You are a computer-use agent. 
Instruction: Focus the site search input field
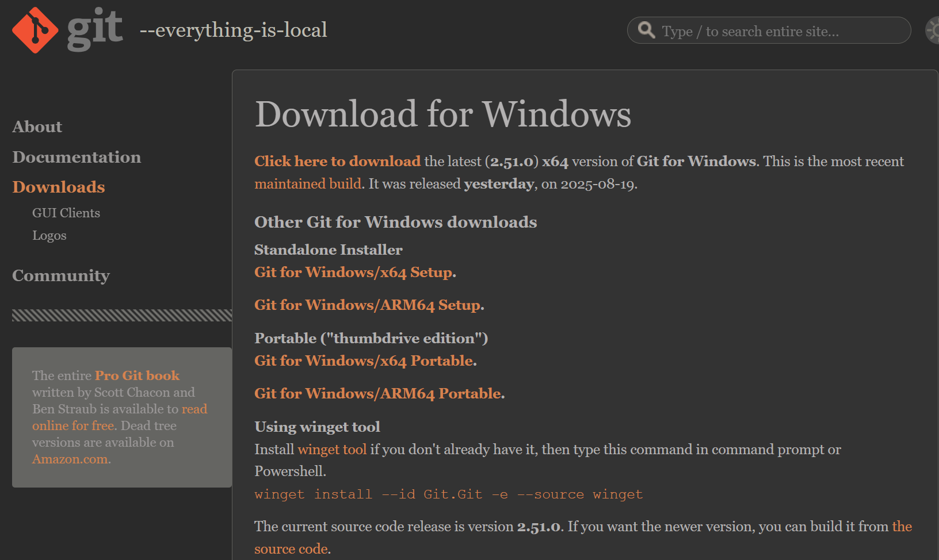point(769,30)
